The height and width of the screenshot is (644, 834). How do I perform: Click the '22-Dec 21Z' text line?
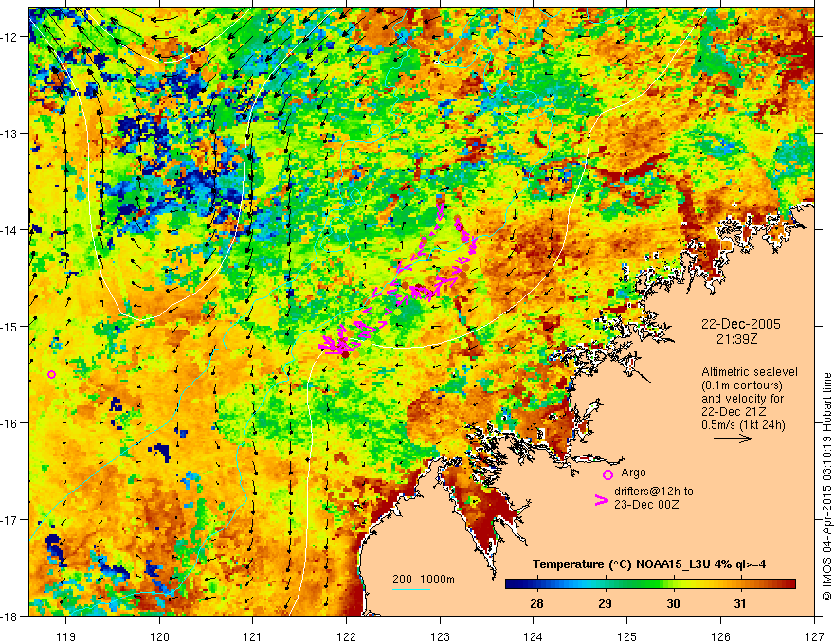(x=733, y=412)
